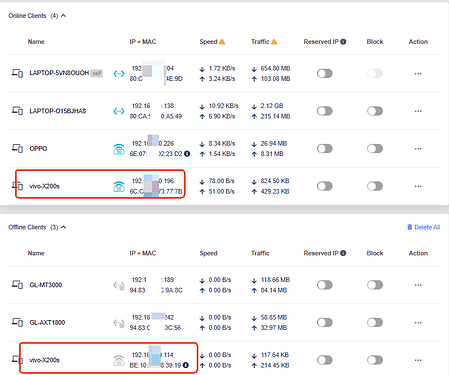Image resolution: width=449 pixels, height=375 pixels.
Task: Click the 654.80 MB traffic value
Action: (275, 68)
